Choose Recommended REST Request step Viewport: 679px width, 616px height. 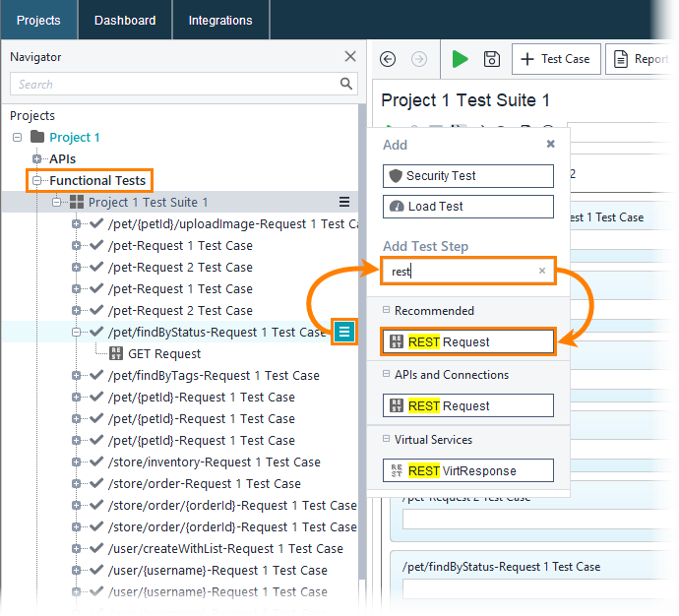468,342
